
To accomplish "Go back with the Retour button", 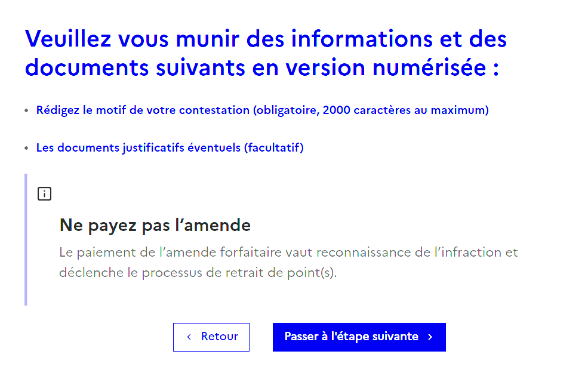I will point(211,337).
